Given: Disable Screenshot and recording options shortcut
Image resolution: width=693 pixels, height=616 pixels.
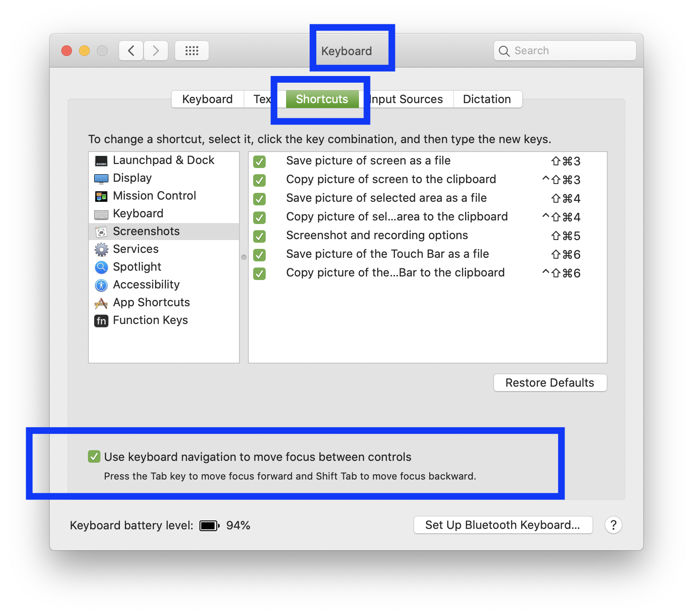Looking at the screenshot, I should coord(259,236).
